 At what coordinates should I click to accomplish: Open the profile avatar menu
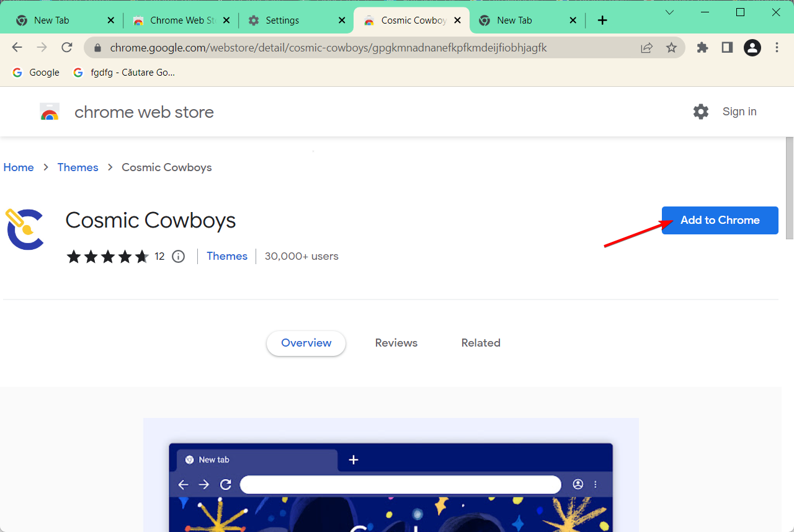(752, 48)
